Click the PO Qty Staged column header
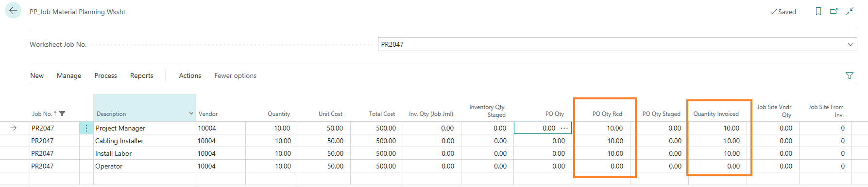This screenshot has width=868, height=187. (x=661, y=114)
